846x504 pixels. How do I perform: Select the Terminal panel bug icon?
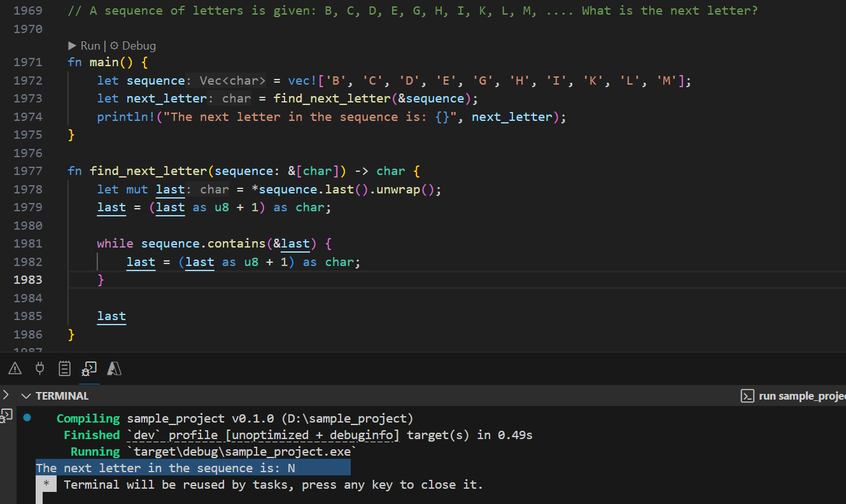[89, 369]
